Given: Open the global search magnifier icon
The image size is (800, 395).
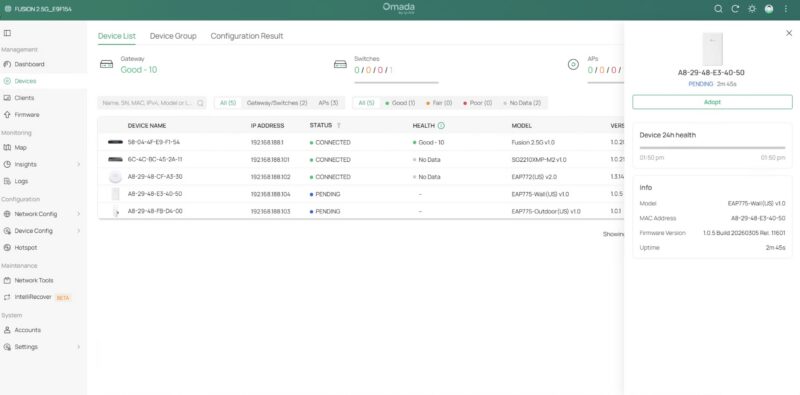Looking at the screenshot, I should [718, 9].
